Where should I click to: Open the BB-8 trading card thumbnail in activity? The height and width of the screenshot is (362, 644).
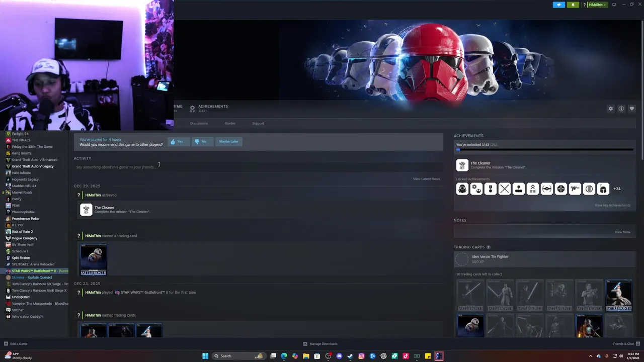click(x=94, y=259)
